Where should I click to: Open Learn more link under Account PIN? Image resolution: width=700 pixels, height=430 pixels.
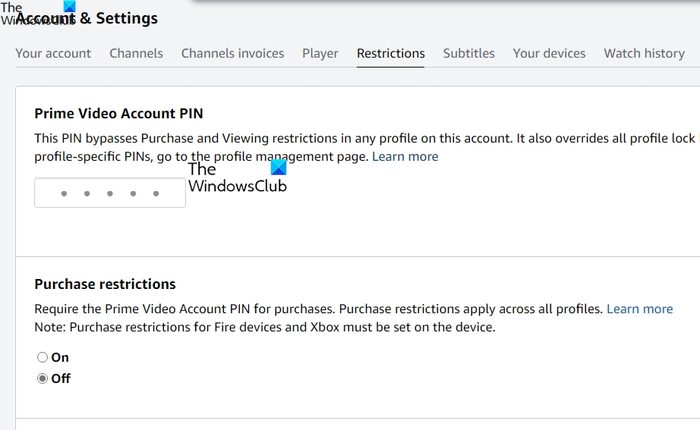pyautogui.click(x=405, y=157)
